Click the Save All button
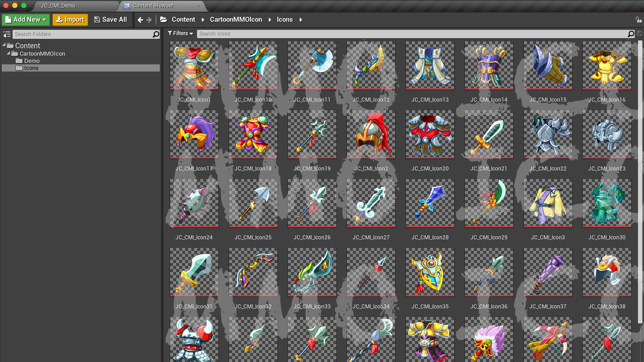Viewport: 644px width, 362px height. (110, 19)
